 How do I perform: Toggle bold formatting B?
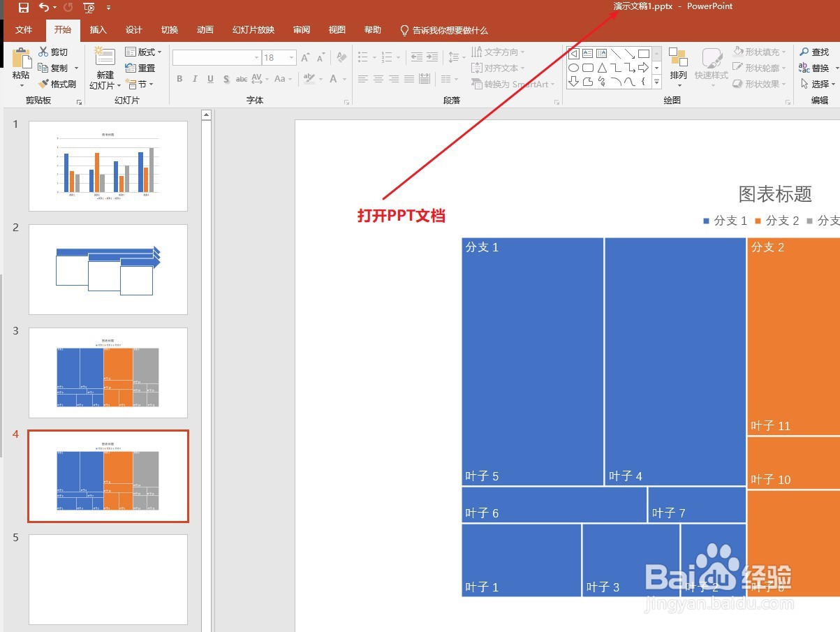click(179, 79)
